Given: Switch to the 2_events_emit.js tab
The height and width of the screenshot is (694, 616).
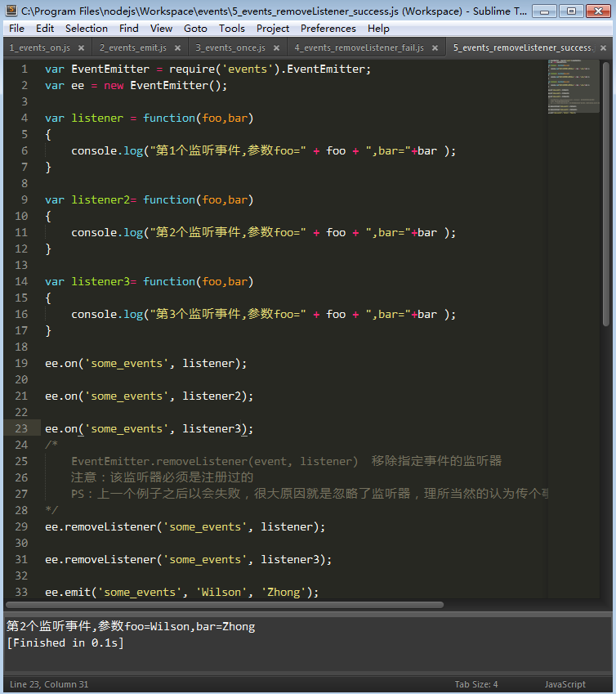Looking at the screenshot, I should [133, 47].
